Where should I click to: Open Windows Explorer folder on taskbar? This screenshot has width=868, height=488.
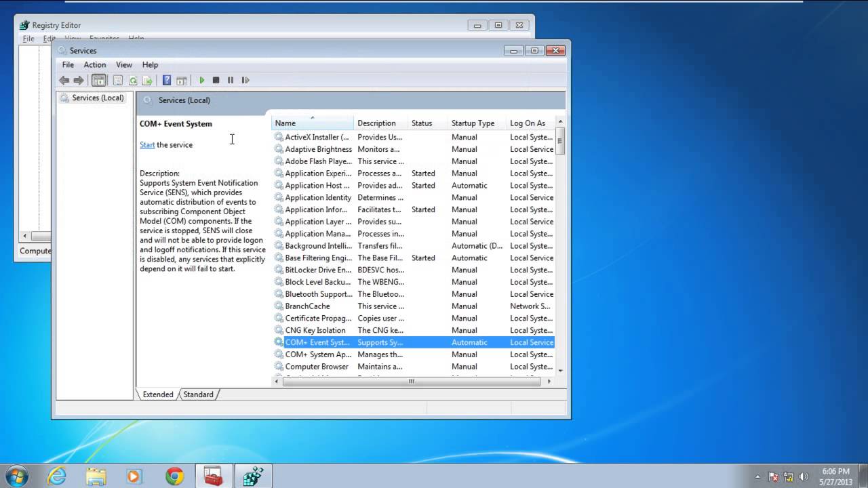(x=96, y=476)
